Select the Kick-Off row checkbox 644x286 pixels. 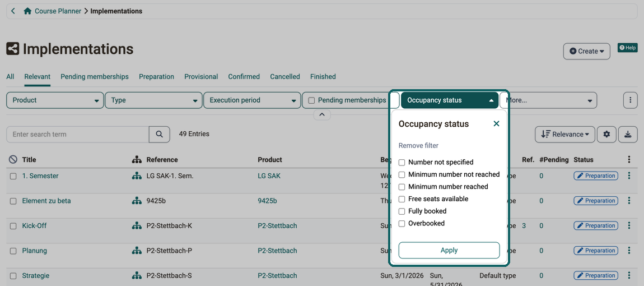tap(13, 226)
